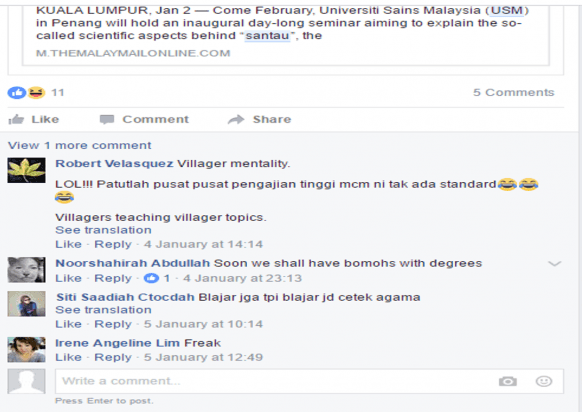Open the themalaymailonline.com article link

[x=133, y=53]
